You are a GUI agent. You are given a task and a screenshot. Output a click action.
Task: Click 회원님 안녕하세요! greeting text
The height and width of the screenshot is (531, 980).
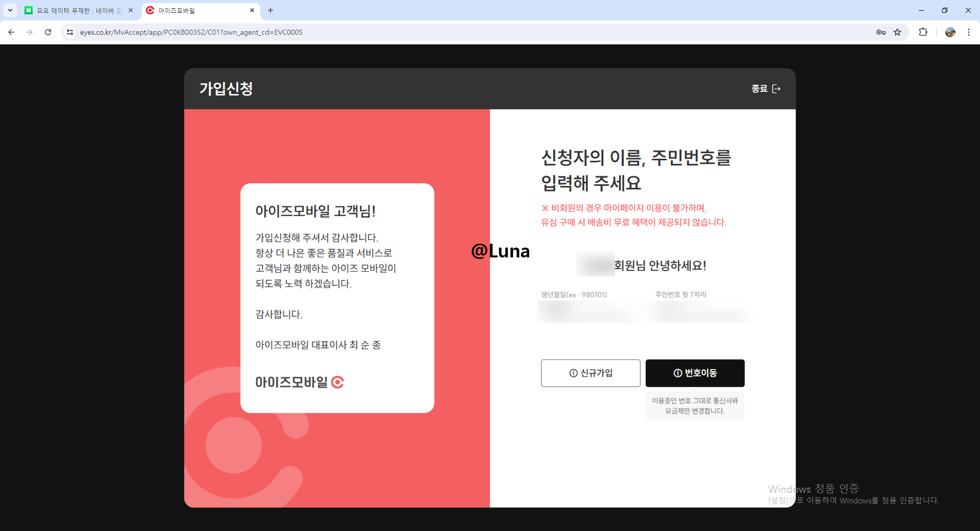pyautogui.click(x=660, y=266)
